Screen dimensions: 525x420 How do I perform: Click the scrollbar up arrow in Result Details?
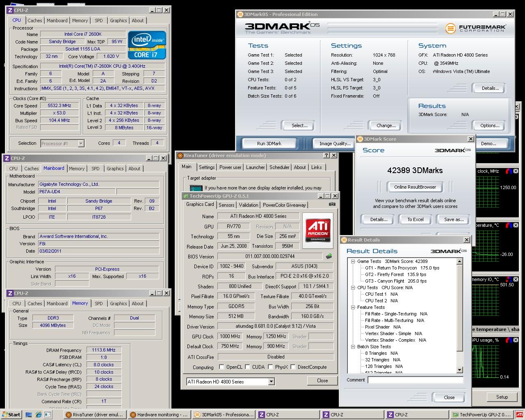460,261
